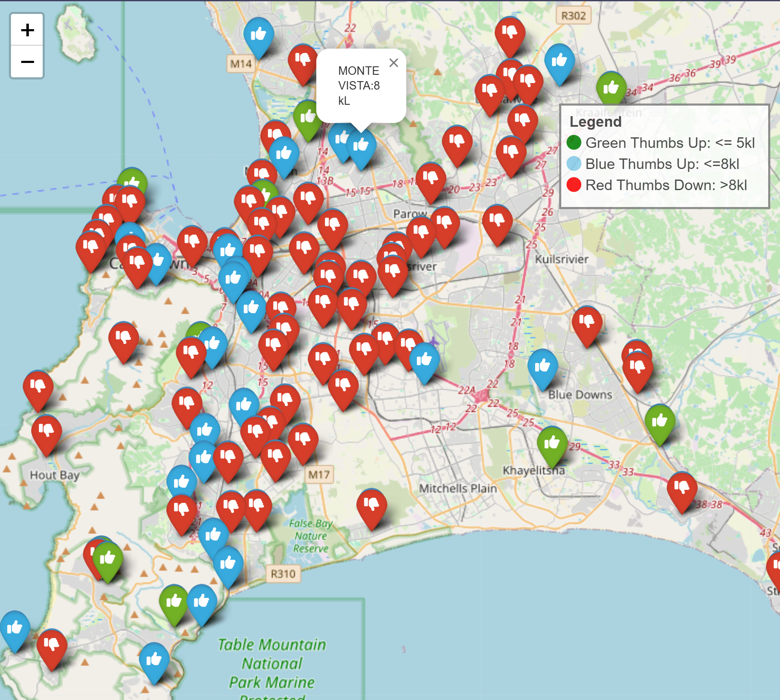Click 'Blue Thumbs Up: <=8kl' legend text
The height and width of the screenshot is (700, 780).
coord(662,164)
